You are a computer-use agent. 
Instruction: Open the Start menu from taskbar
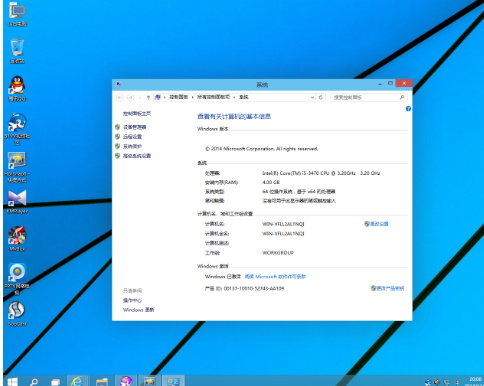(x=12, y=382)
